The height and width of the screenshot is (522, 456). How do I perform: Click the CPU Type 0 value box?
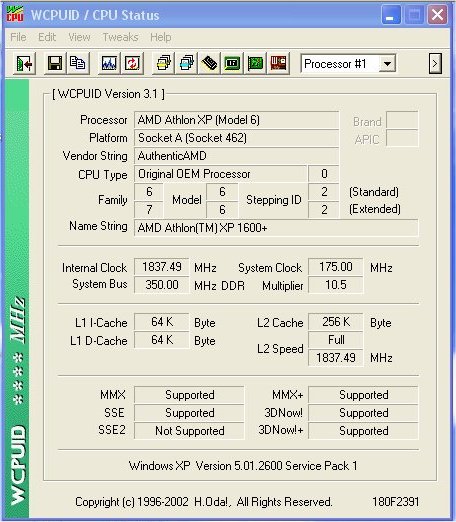(324, 174)
